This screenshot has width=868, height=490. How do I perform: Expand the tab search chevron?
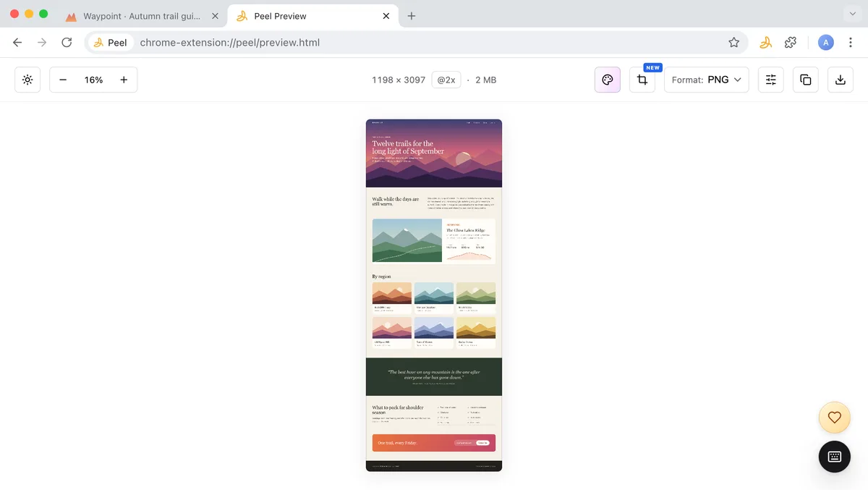(x=851, y=15)
